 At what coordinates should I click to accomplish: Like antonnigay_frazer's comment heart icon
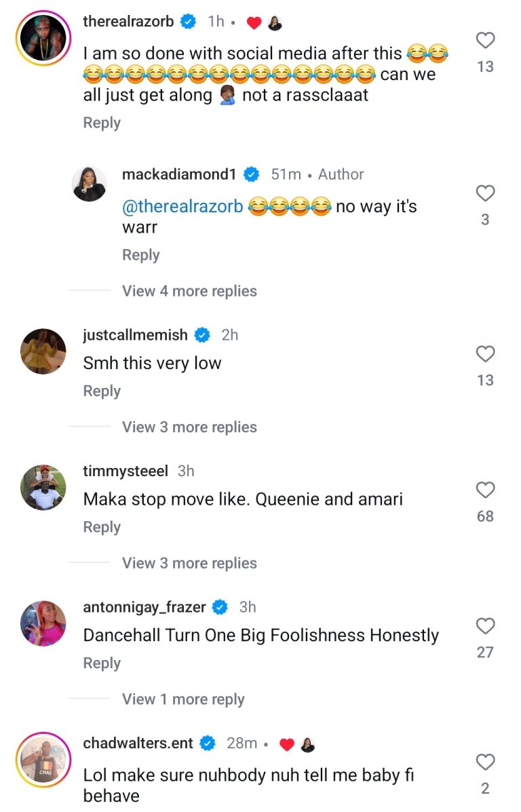tap(484, 625)
